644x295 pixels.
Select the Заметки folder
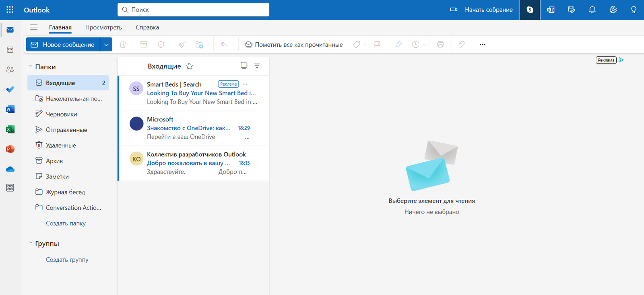(x=68, y=176)
